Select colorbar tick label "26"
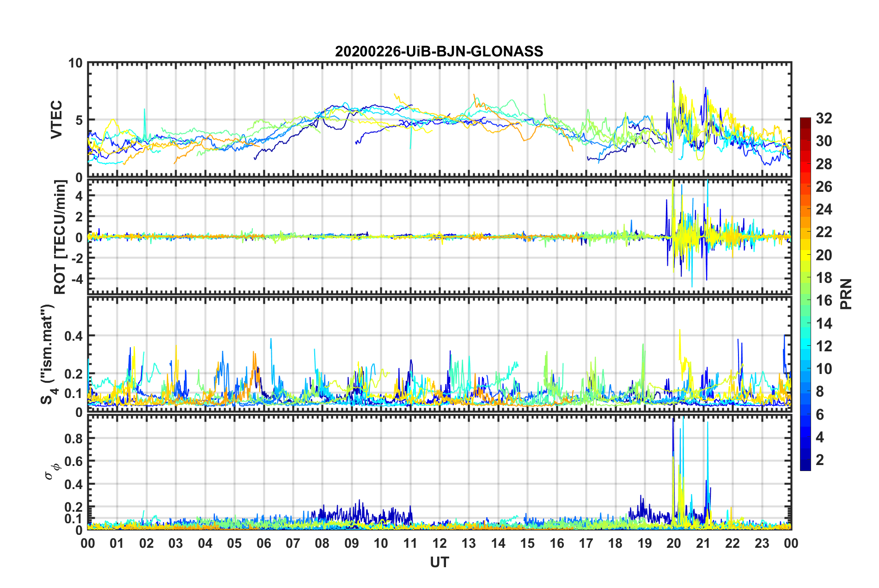The width and height of the screenshot is (879, 588). coord(824,187)
